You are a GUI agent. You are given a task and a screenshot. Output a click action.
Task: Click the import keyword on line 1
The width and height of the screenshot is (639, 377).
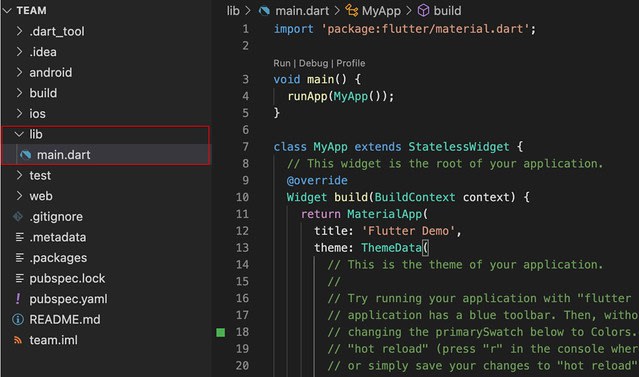tap(293, 29)
